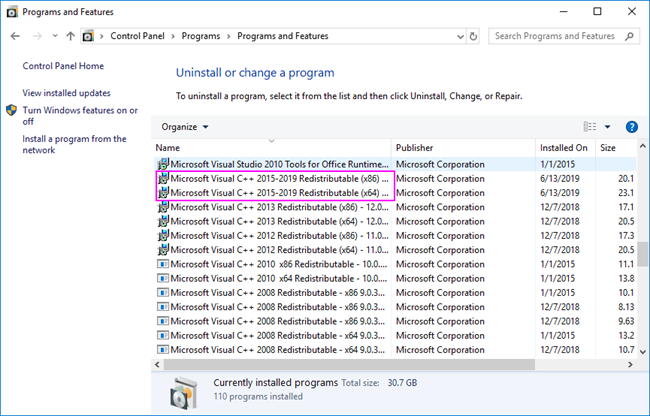This screenshot has height=416, width=650.
Task: Click the Back navigation arrow
Action: [15, 36]
